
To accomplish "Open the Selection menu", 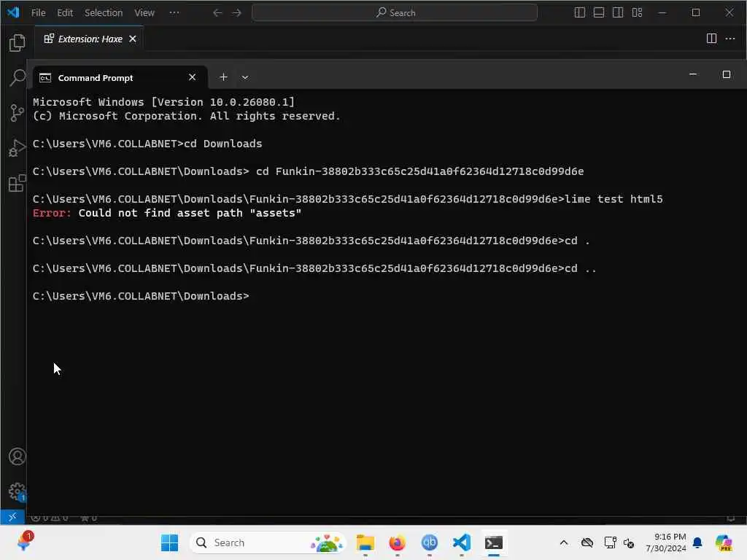I will 104,13.
